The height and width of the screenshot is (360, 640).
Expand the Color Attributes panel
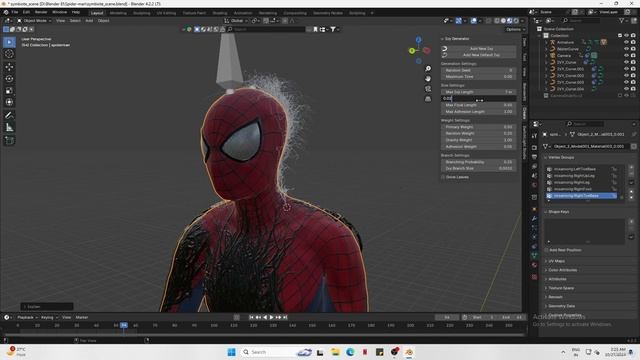562,270
